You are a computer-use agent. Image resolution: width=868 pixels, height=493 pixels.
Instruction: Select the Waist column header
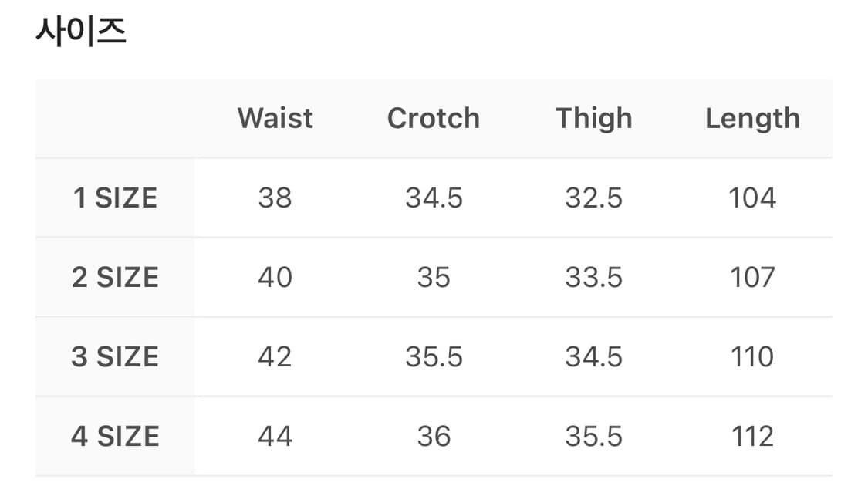[275, 118]
